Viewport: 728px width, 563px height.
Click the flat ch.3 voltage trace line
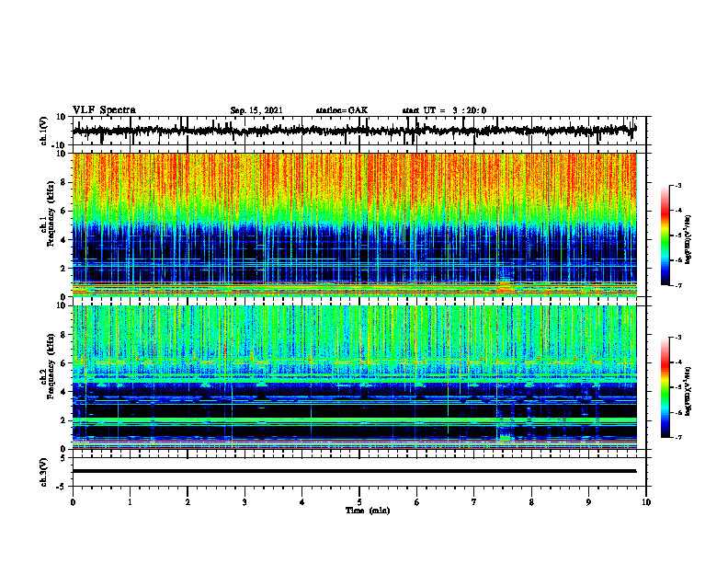354,471
